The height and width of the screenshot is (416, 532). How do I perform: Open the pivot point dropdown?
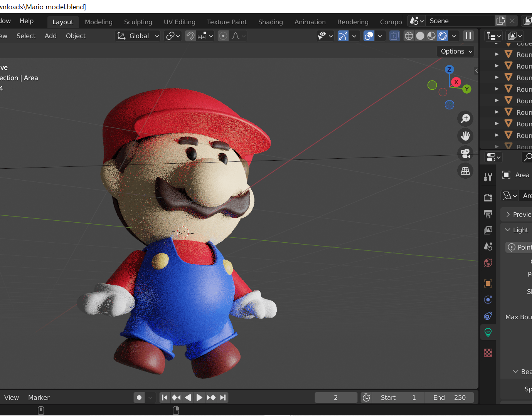(x=173, y=36)
